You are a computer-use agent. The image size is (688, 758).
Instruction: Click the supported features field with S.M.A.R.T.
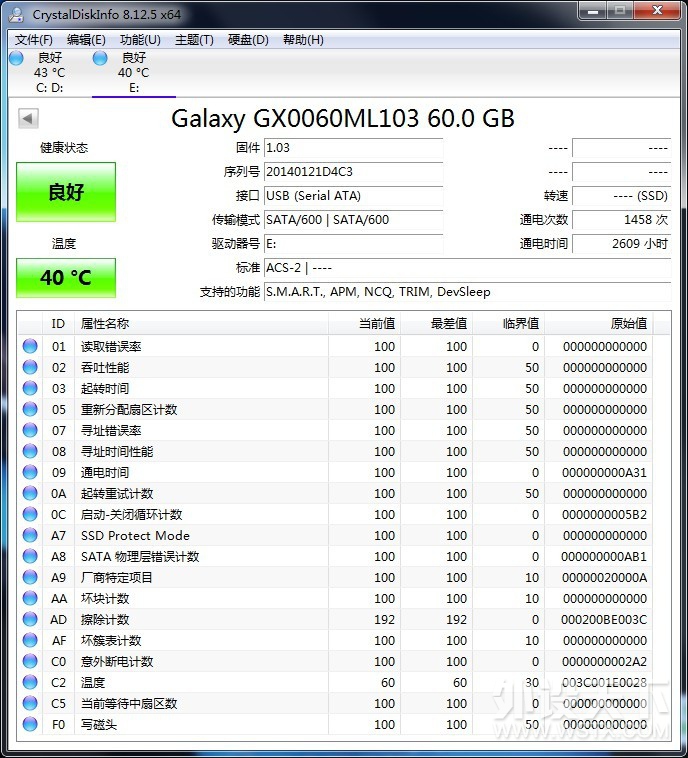pos(468,292)
